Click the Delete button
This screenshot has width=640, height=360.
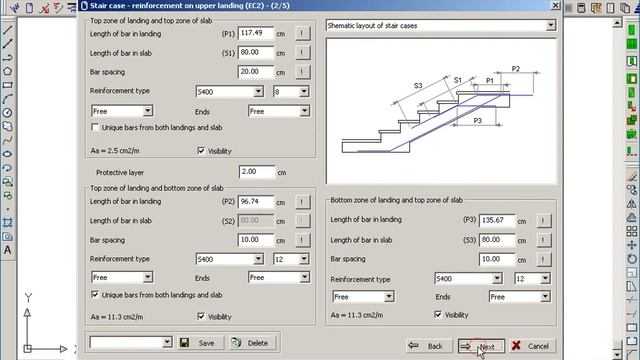point(252,343)
